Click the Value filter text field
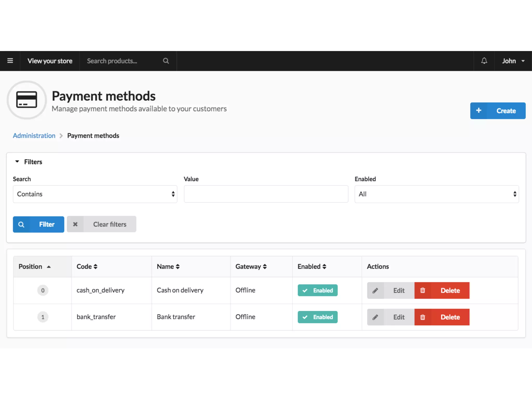 (x=266, y=194)
